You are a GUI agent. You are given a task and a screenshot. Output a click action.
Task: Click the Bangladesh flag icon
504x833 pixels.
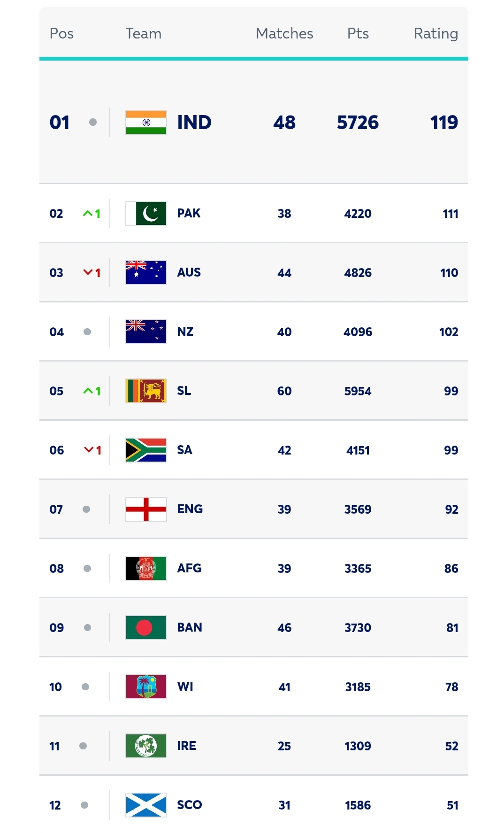point(146,628)
